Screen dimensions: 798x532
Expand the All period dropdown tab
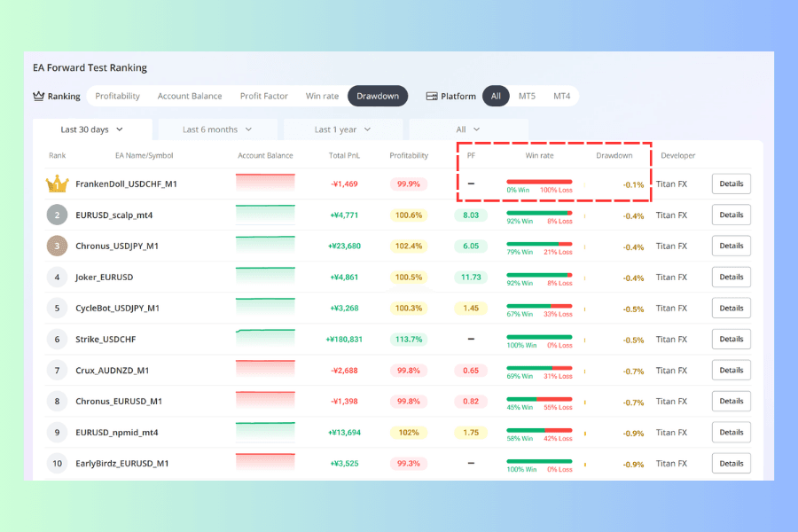(468, 129)
